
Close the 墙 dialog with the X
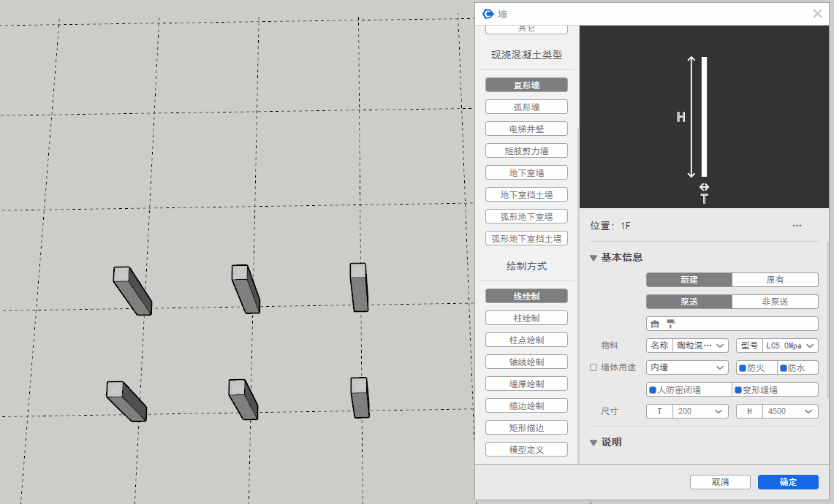(x=817, y=13)
